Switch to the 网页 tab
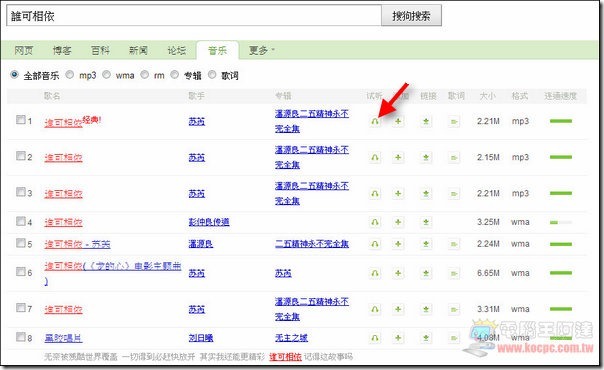The width and height of the screenshot is (604, 370). click(x=24, y=50)
